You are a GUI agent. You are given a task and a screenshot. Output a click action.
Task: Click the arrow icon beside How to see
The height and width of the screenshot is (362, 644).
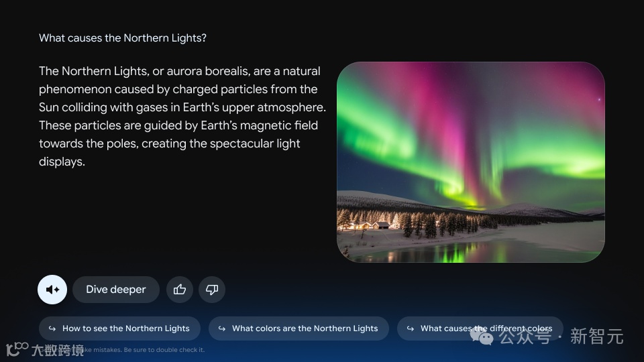52,328
